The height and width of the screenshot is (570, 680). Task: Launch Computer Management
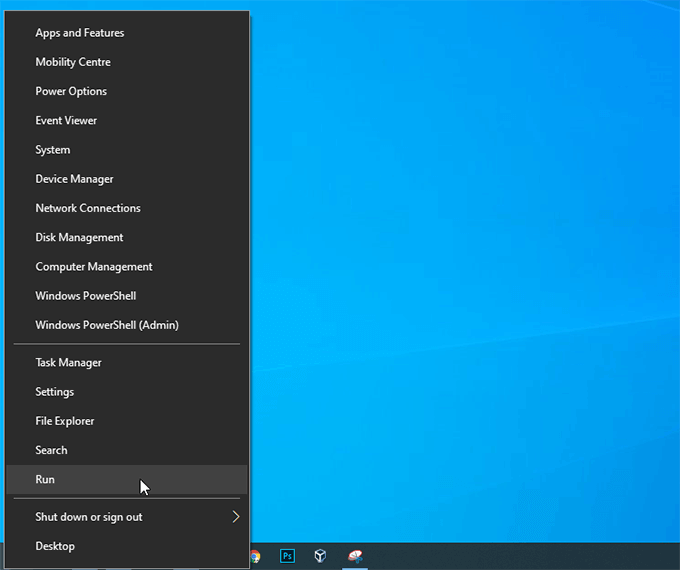(x=94, y=267)
